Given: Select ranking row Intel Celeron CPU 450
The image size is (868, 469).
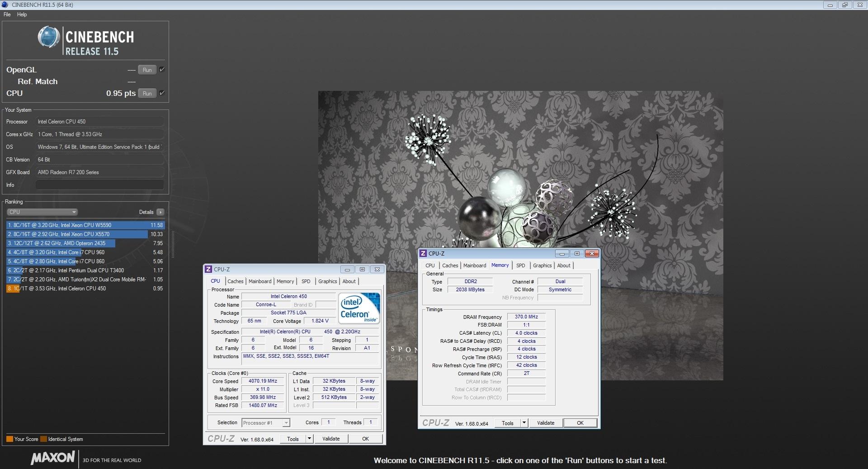Looking at the screenshot, I should (85, 289).
